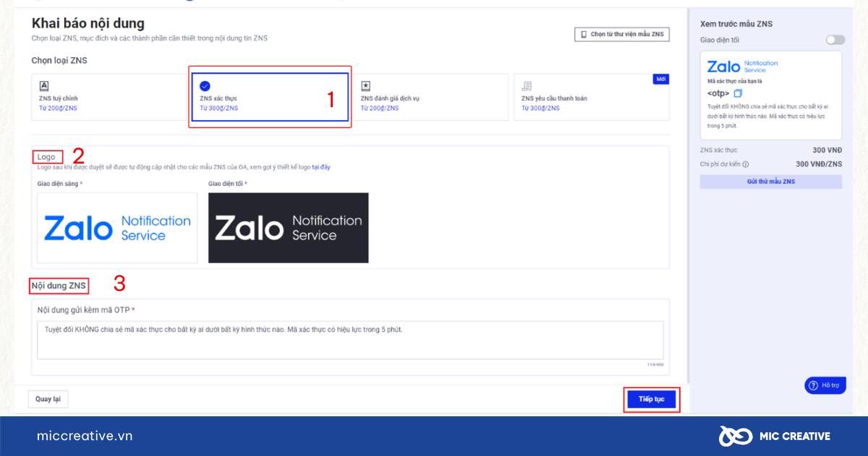This screenshot has width=868, height=456.
Task: Click the star icon of ZNS đánh giá dịch vụ
Action: click(x=365, y=85)
